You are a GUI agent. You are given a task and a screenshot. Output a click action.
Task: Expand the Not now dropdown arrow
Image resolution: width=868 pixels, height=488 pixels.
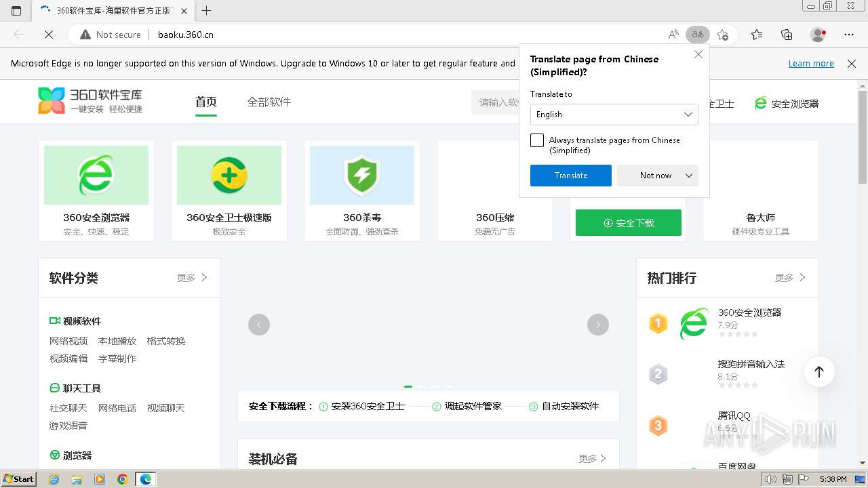click(x=689, y=176)
